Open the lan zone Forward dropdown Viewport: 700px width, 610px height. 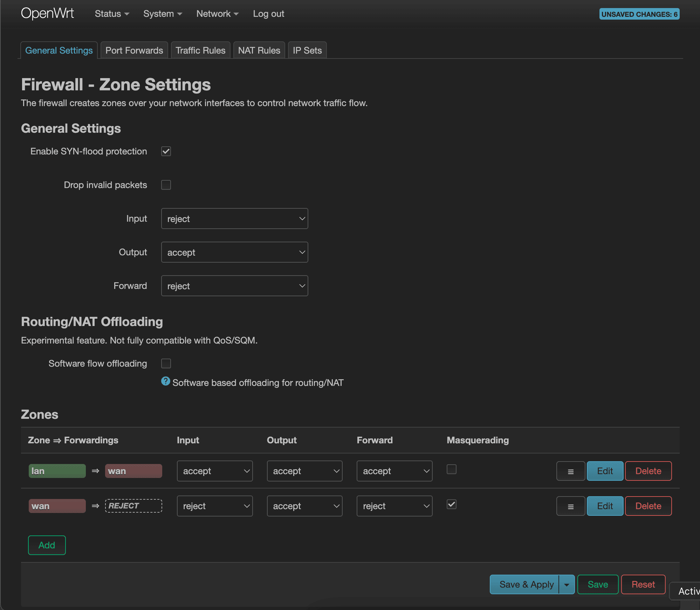(x=394, y=471)
